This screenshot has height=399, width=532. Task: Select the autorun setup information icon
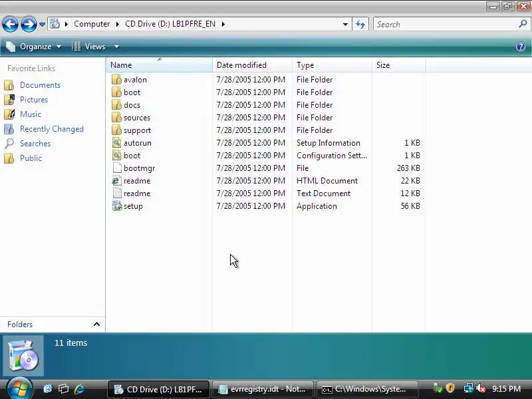116,143
